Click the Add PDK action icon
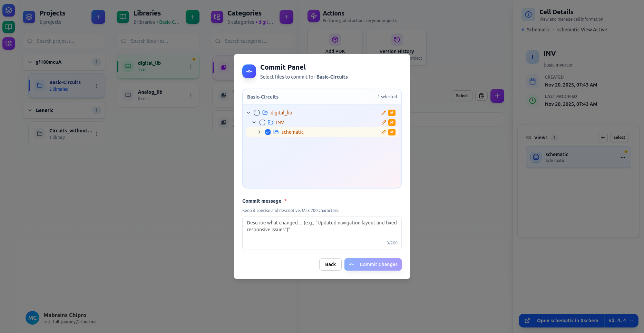 pos(334,40)
